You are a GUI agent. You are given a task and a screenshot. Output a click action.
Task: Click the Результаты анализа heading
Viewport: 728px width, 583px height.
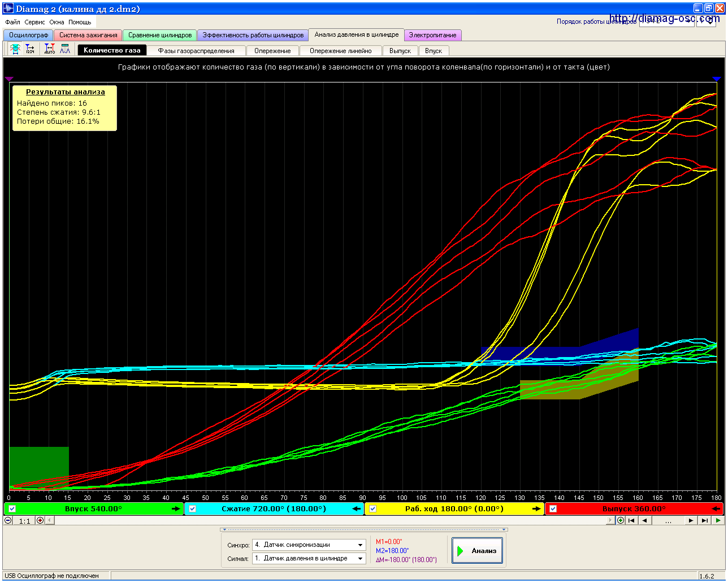point(65,92)
